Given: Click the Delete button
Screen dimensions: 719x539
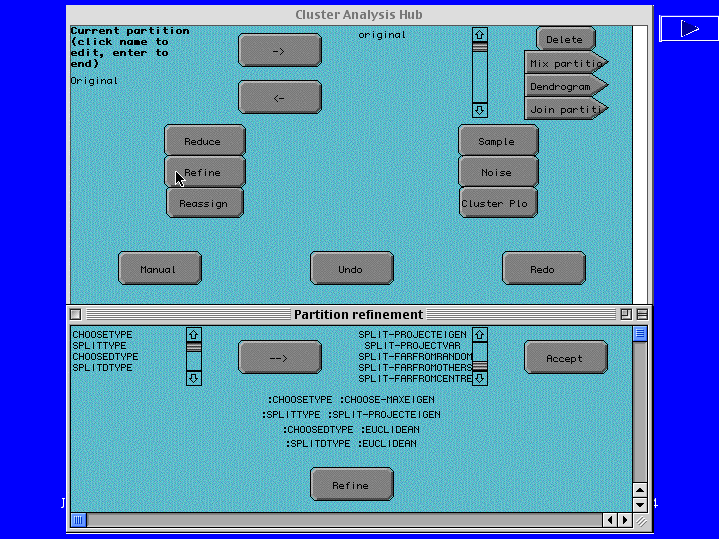Looking at the screenshot, I should click(565, 39).
